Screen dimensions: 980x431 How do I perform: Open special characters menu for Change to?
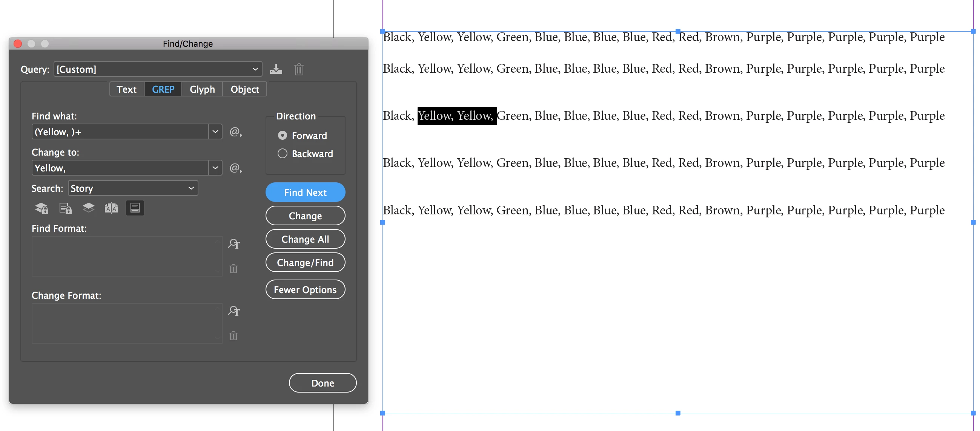[x=235, y=168]
